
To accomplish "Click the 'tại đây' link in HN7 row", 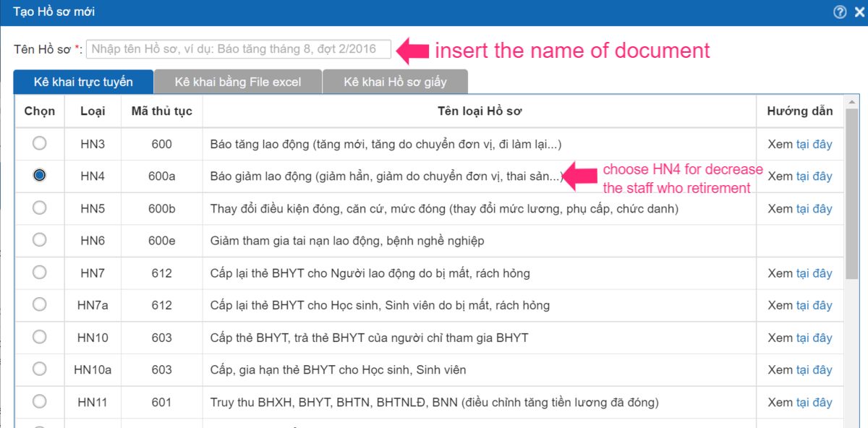I will point(814,273).
